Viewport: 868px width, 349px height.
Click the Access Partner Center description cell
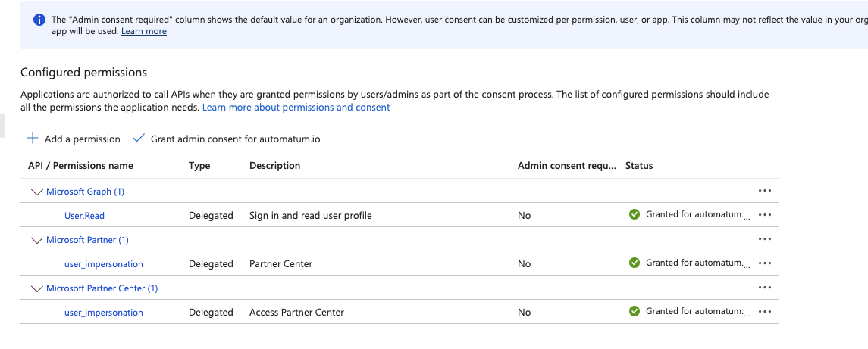point(296,313)
